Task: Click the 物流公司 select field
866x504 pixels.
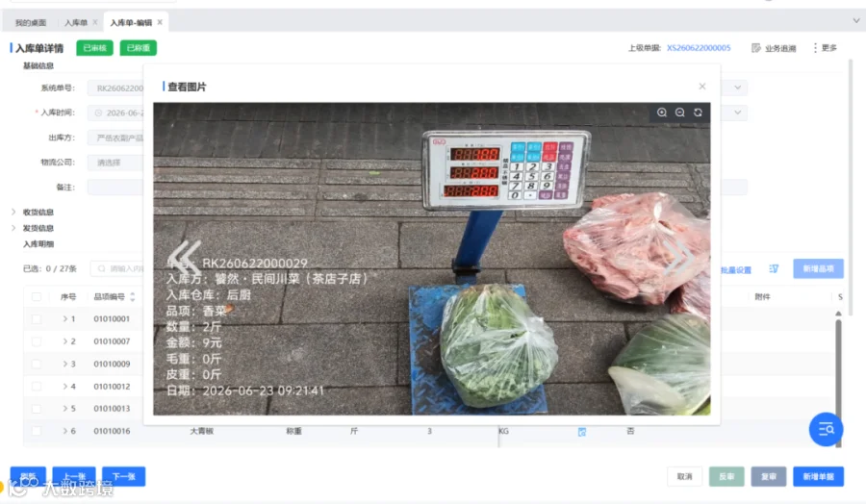Action: click(x=115, y=163)
